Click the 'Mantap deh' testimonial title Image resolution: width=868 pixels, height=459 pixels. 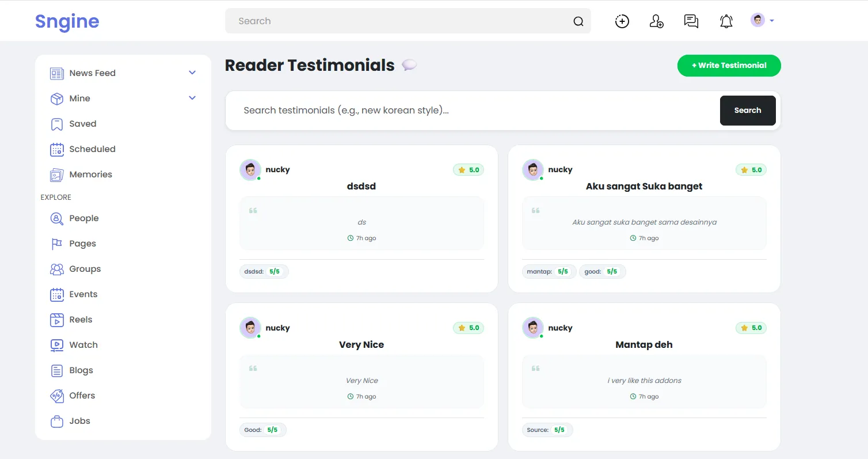644,345
